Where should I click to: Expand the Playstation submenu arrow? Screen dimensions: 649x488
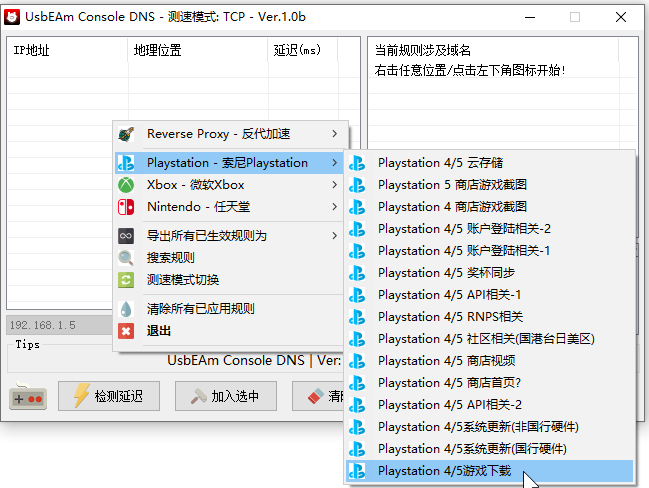coord(334,163)
